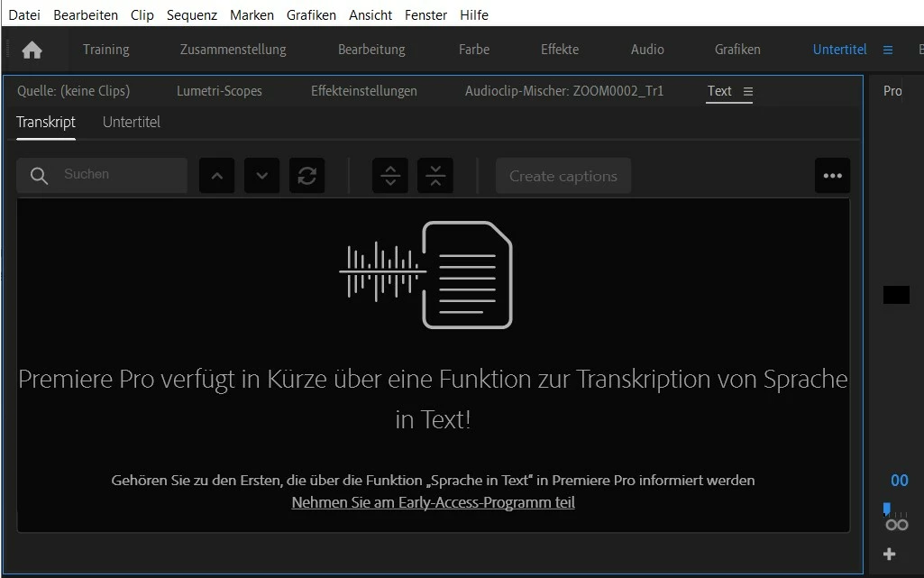Click the split segment icon
This screenshot has width=924, height=578.
pyautogui.click(x=390, y=176)
